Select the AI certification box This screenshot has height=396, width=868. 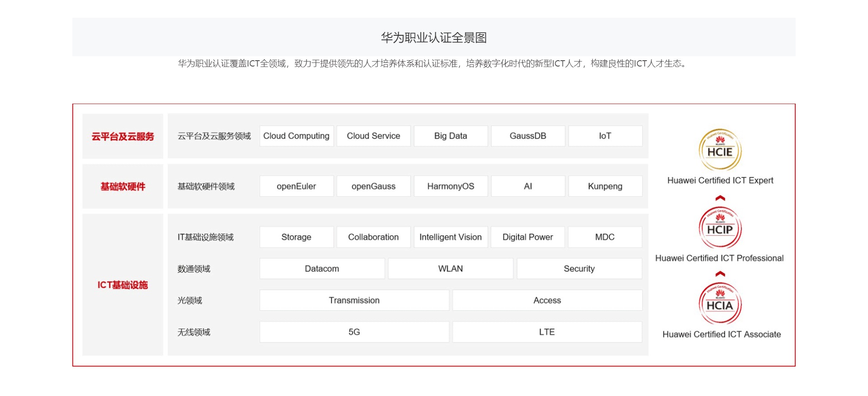[x=528, y=186]
